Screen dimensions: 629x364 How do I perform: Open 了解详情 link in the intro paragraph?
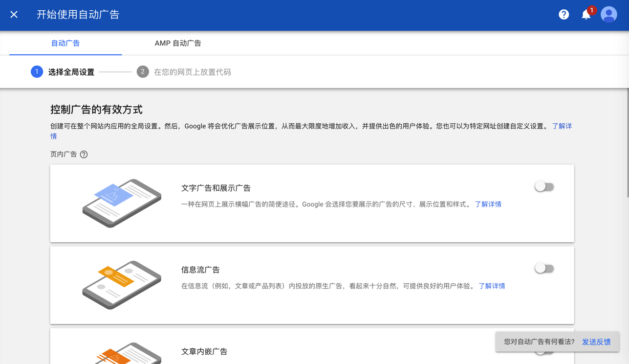[562, 126]
